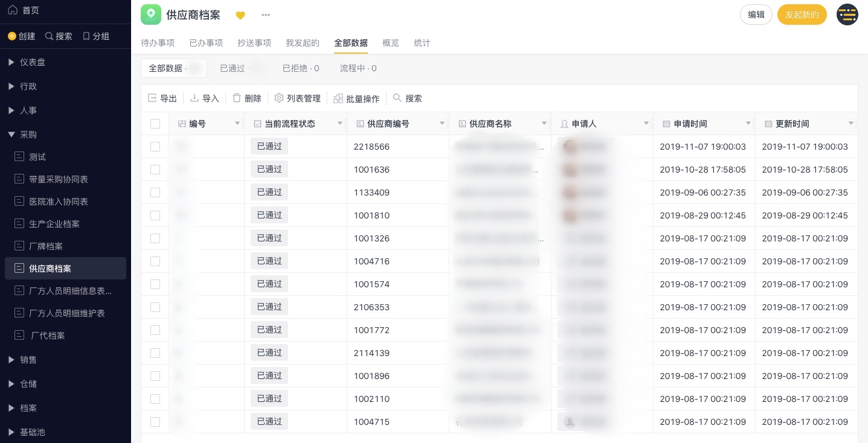Open the 统计 tab
The image size is (868, 443).
pos(422,43)
